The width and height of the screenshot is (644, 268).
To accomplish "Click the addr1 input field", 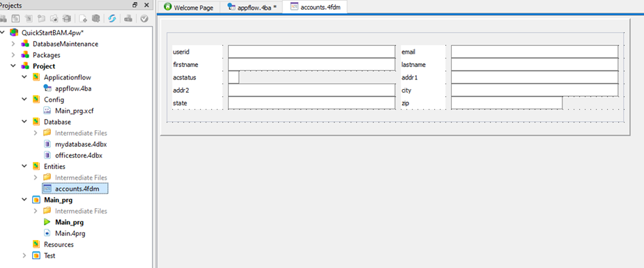I will click(x=535, y=77).
